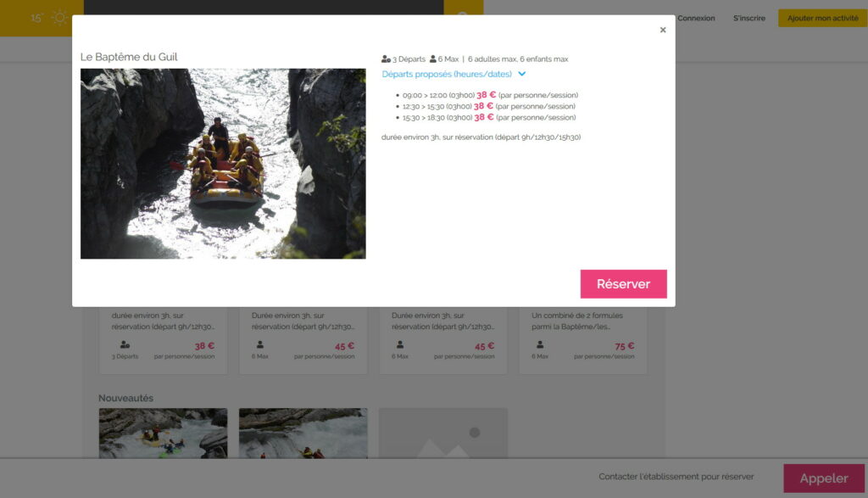This screenshot has width=868, height=498.
Task: Open the Connexion link
Action: pos(696,19)
